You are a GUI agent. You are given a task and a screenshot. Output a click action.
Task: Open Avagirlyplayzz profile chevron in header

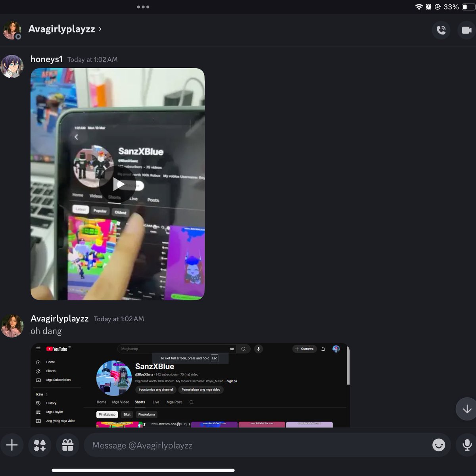click(x=100, y=29)
